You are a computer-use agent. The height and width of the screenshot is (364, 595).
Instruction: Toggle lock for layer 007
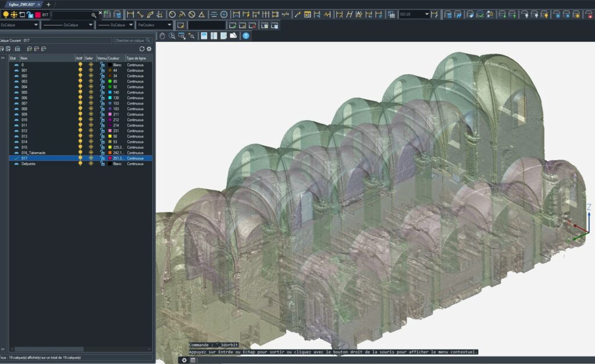point(102,103)
